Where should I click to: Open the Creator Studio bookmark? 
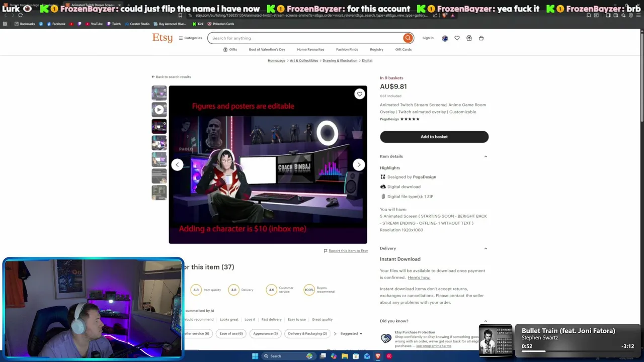[137, 24]
